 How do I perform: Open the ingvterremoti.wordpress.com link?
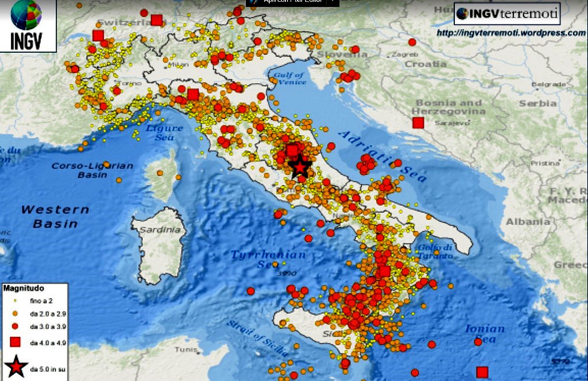(x=510, y=33)
